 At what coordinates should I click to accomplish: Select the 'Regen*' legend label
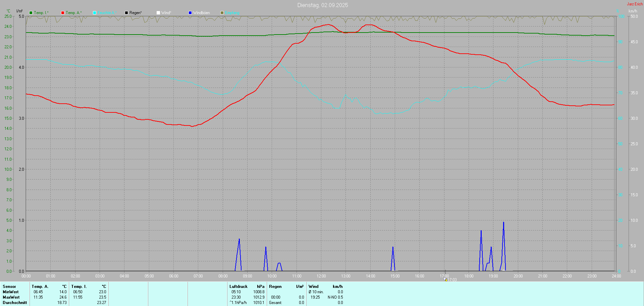(x=136, y=13)
